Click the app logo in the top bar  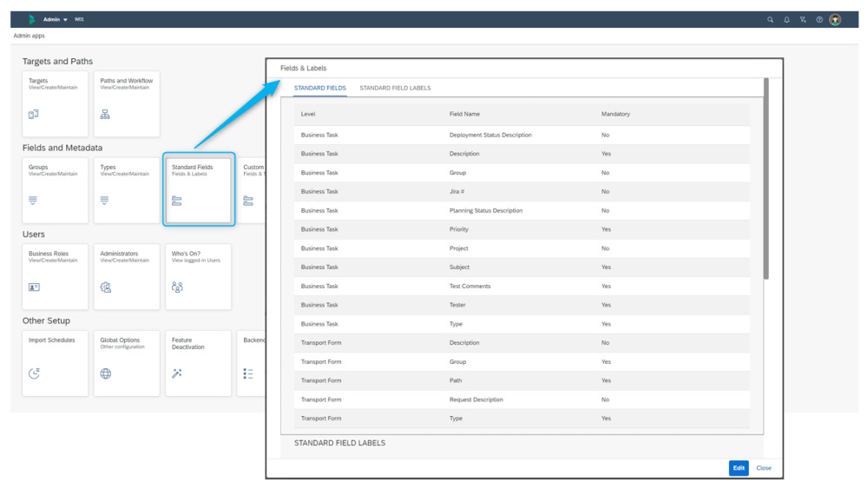click(32, 19)
